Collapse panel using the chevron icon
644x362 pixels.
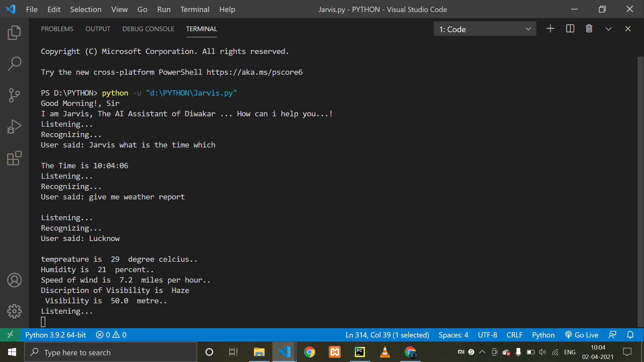click(x=608, y=29)
